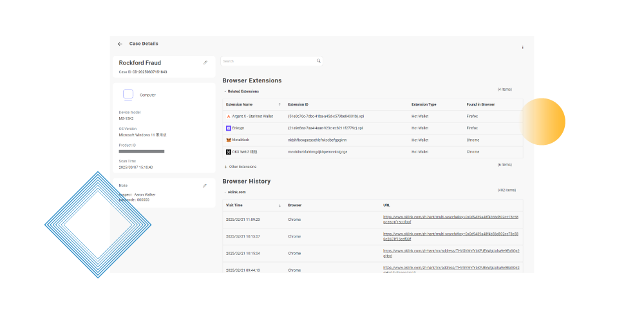Click the OKX Web3 wallet icon
Image resolution: width=644 pixels, height=309 pixels.
point(228,152)
